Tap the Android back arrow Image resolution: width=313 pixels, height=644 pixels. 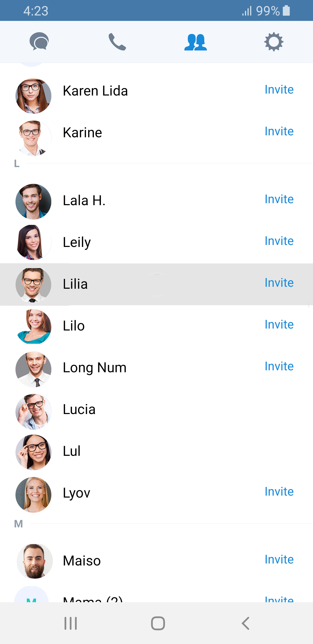point(246,623)
